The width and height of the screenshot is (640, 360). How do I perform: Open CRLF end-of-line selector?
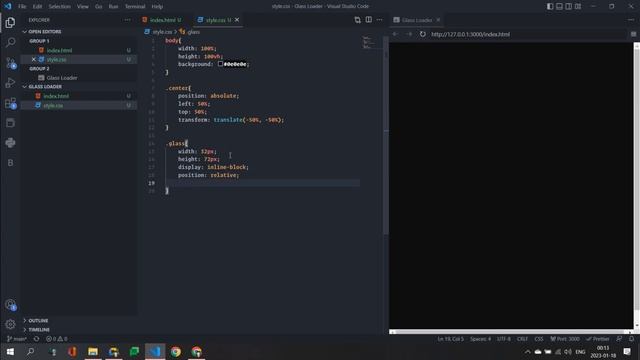522,339
